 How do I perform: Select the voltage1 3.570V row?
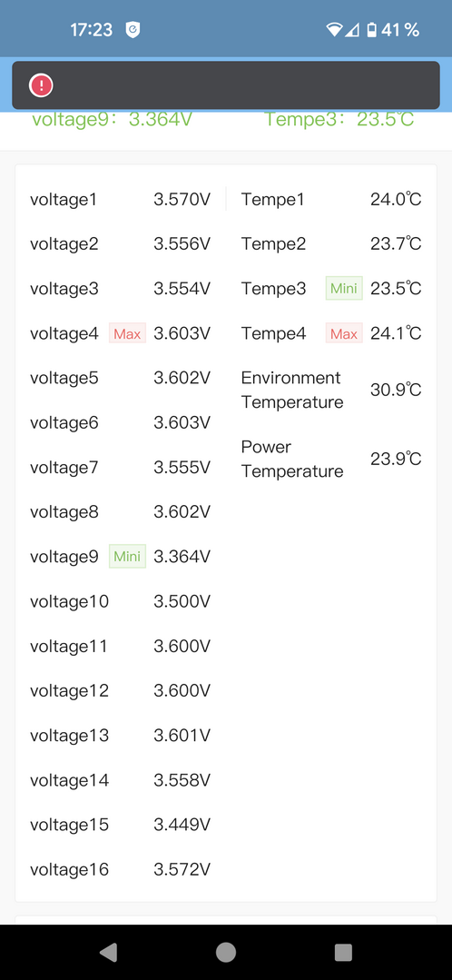point(121,200)
